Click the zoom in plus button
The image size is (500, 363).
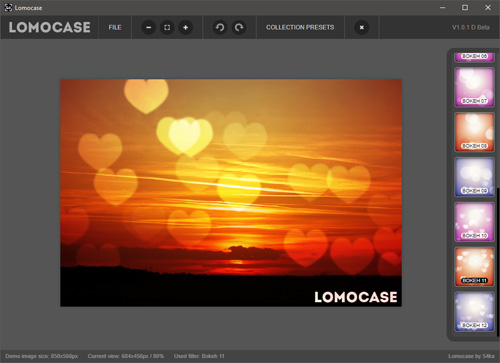click(x=186, y=27)
